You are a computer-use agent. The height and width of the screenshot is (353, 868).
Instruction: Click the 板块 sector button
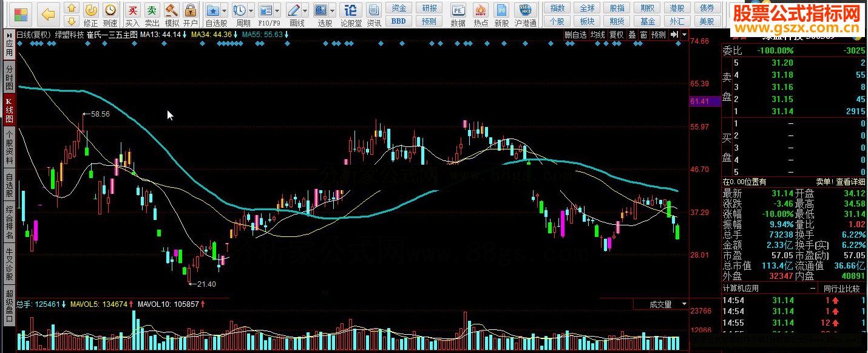587,21
